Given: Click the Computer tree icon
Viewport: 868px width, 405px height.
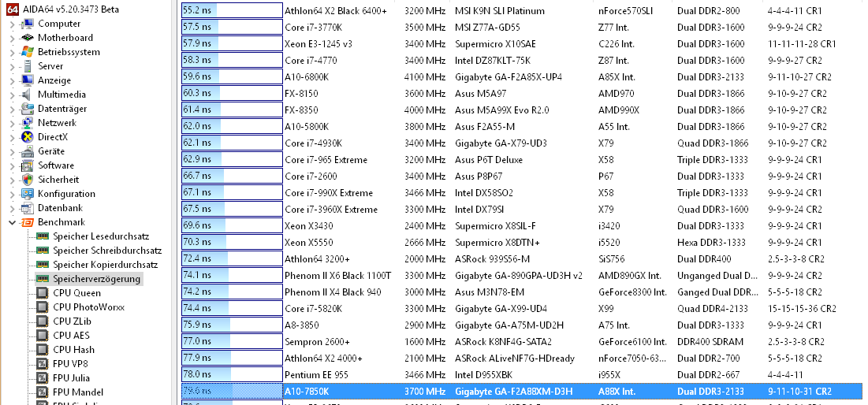Looking at the screenshot, I should pyautogui.click(x=27, y=24).
